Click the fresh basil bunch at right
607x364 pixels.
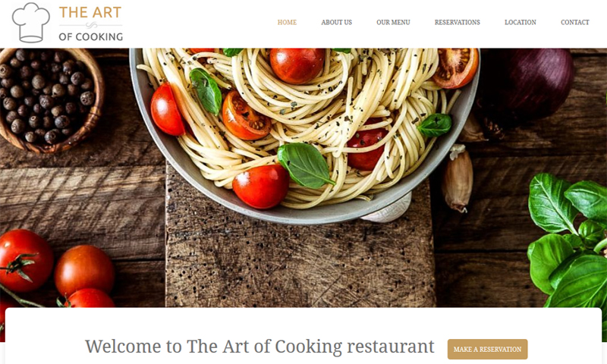point(568,240)
